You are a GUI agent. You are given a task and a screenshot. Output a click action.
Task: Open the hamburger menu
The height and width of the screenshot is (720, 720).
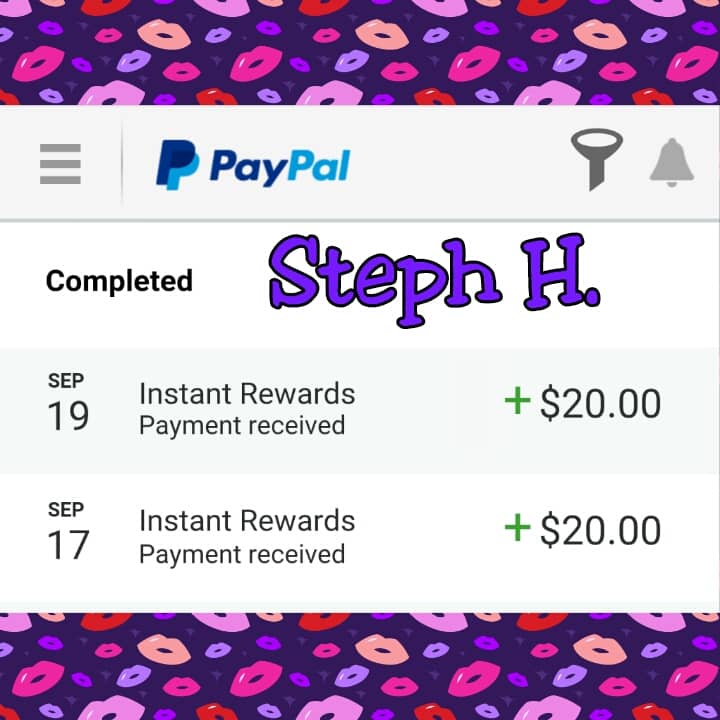pyautogui.click(x=60, y=164)
